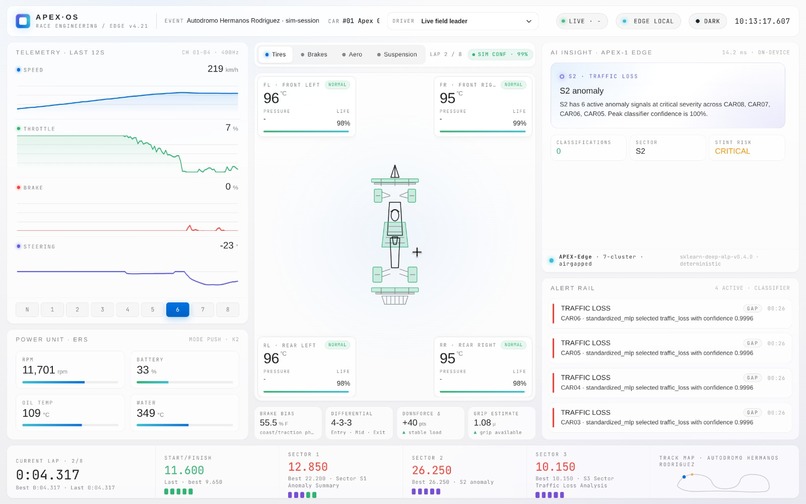The image size is (806, 504).
Task: Click the purple Steering channel dot
Action: [19, 246]
